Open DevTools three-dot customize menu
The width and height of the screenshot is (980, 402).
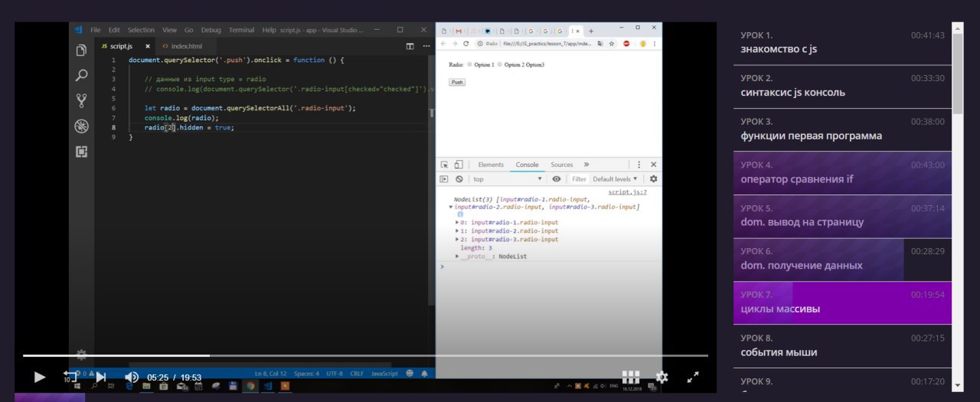pyautogui.click(x=639, y=165)
